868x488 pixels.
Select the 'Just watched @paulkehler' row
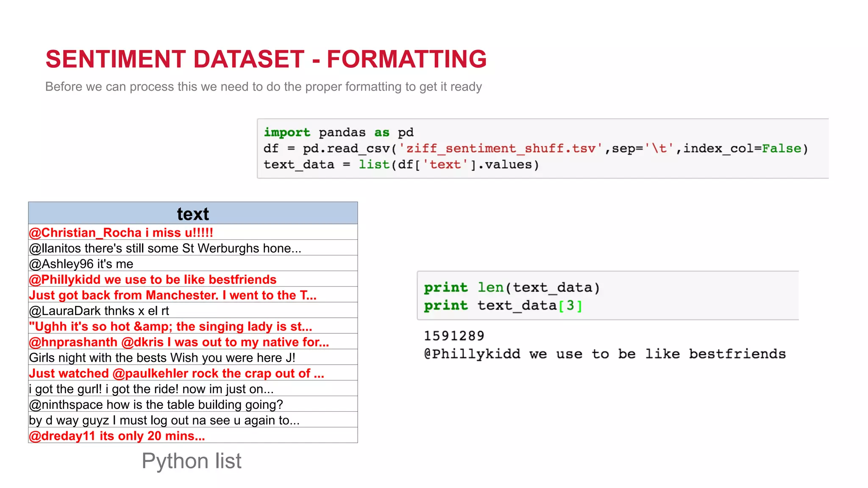[x=193, y=373]
